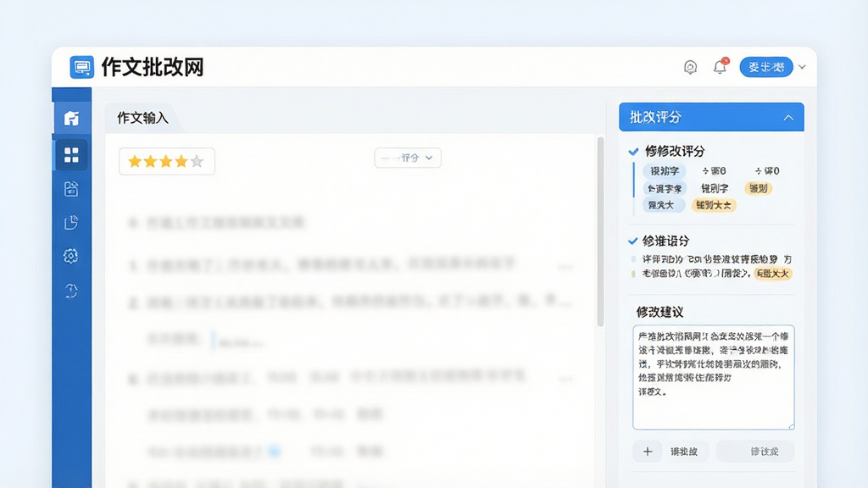The width and height of the screenshot is (868, 488).
Task: Click the 作文批改网 logo icon
Action: click(82, 68)
